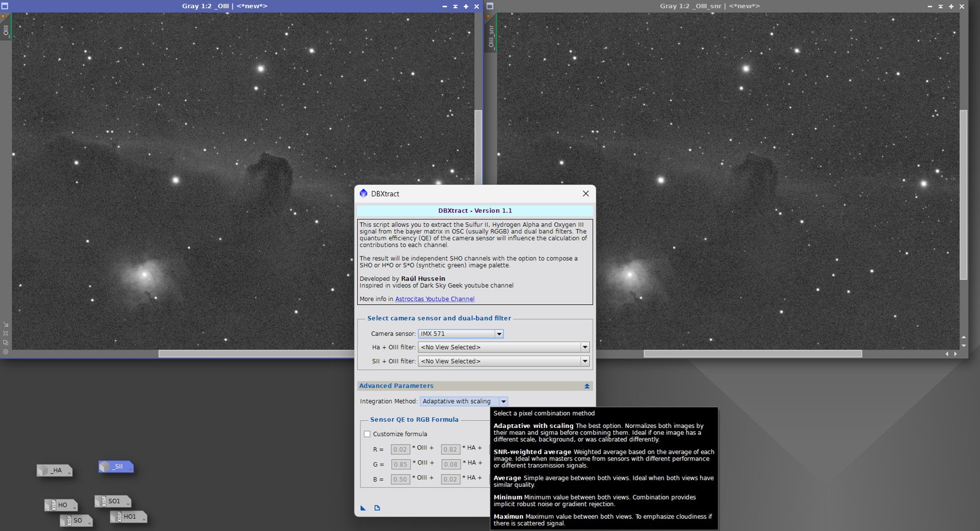Image resolution: width=980 pixels, height=531 pixels.
Task: Click the script documentation page icon
Action: (x=377, y=508)
